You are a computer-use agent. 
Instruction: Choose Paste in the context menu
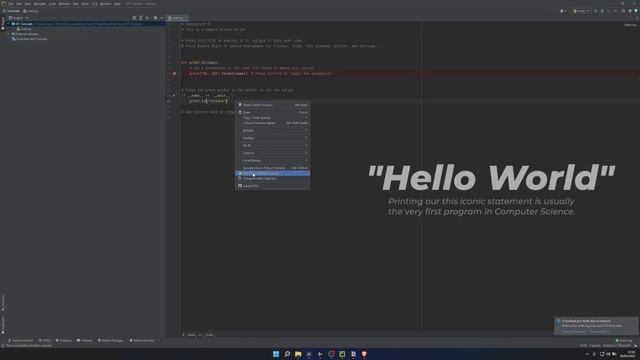(x=272, y=112)
